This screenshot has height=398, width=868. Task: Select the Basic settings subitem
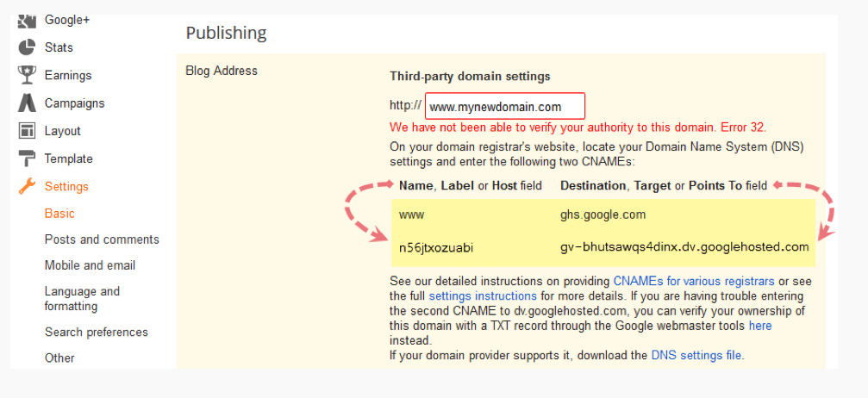click(59, 214)
